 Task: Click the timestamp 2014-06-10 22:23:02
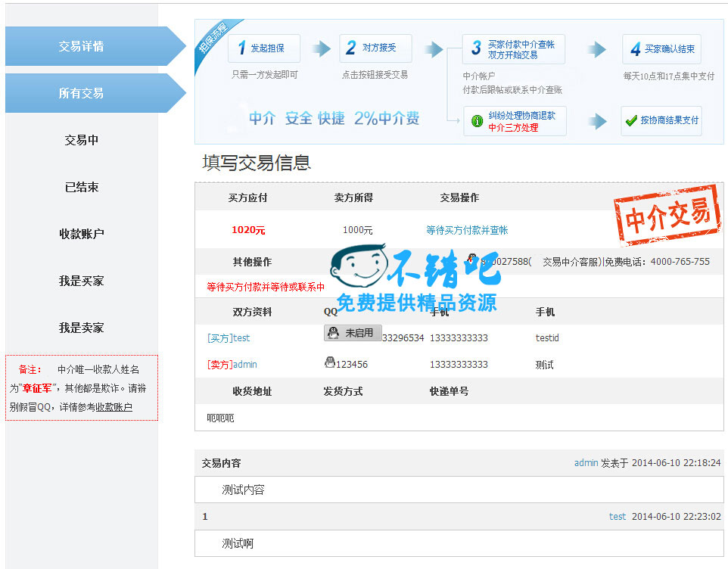[677, 517]
